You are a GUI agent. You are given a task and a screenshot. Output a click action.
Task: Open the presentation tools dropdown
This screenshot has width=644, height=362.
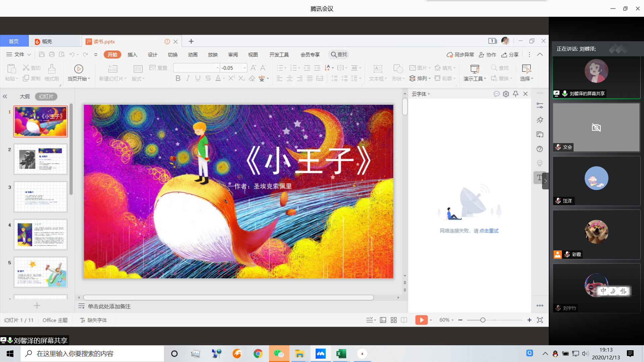(x=475, y=79)
